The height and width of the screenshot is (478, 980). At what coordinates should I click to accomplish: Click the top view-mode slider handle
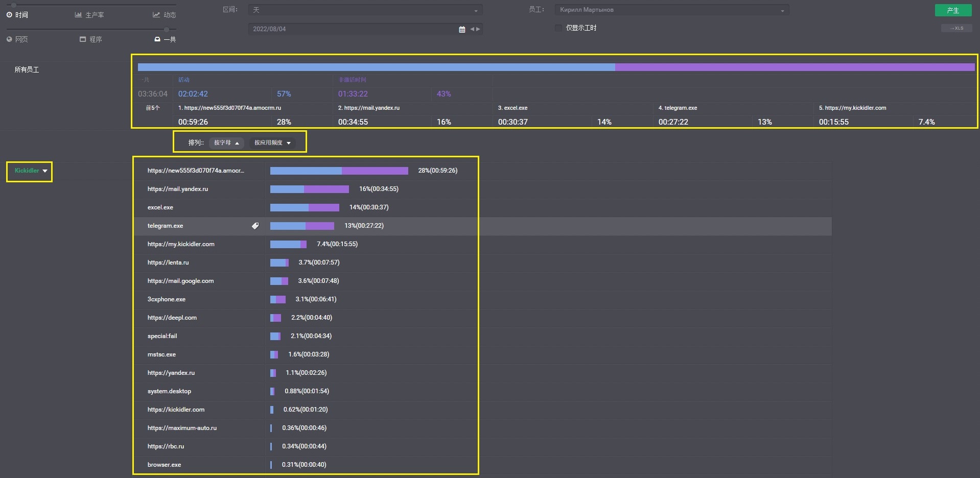click(14, 5)
